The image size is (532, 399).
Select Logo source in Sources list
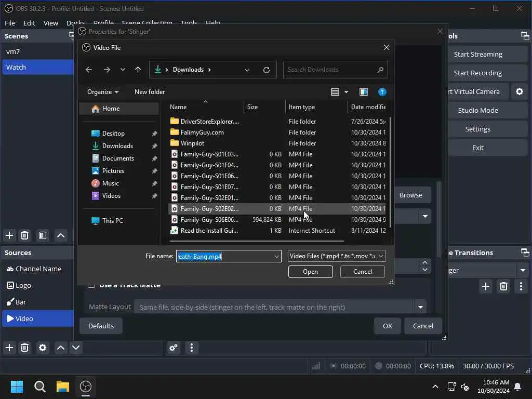pos(37,285)
